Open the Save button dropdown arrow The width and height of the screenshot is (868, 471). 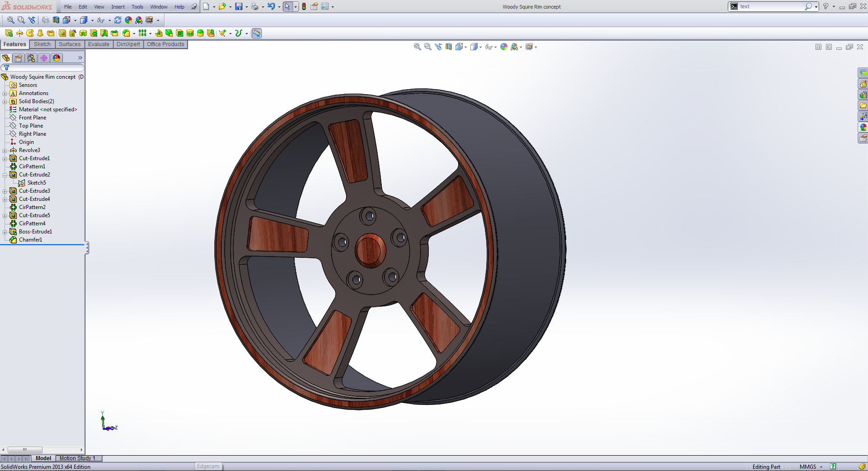pos(247,7)
